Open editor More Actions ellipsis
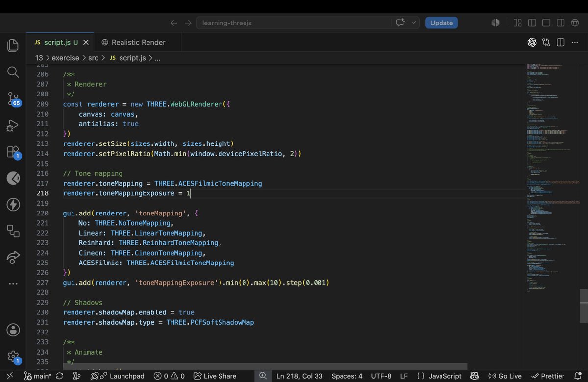588x382 pixels. pos(575,42)
